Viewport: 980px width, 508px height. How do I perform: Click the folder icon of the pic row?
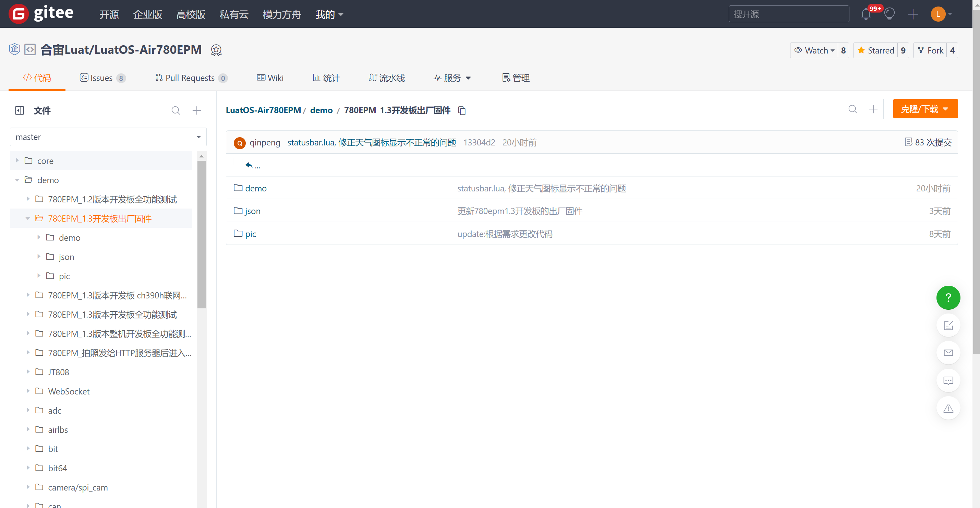click(x=238, y=234)
